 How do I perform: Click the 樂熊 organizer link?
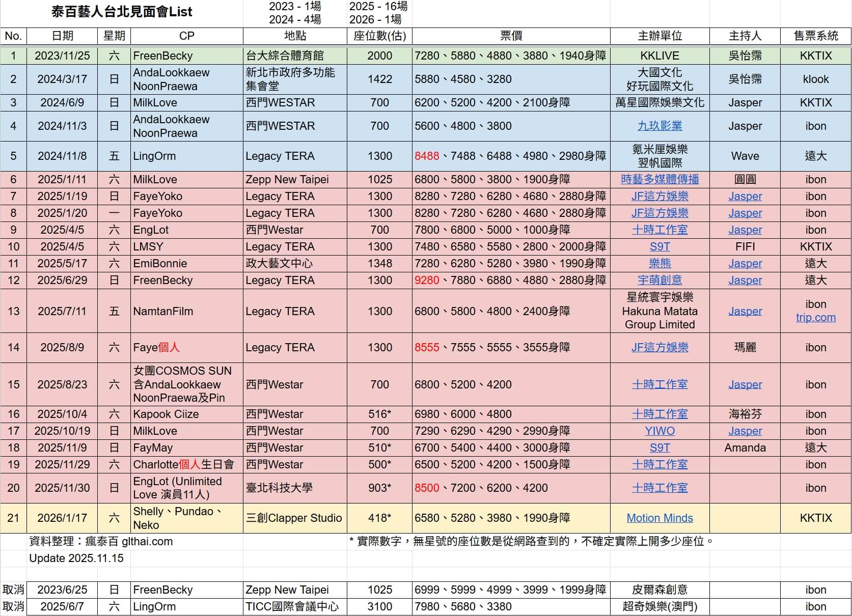[x=659, y=264]
